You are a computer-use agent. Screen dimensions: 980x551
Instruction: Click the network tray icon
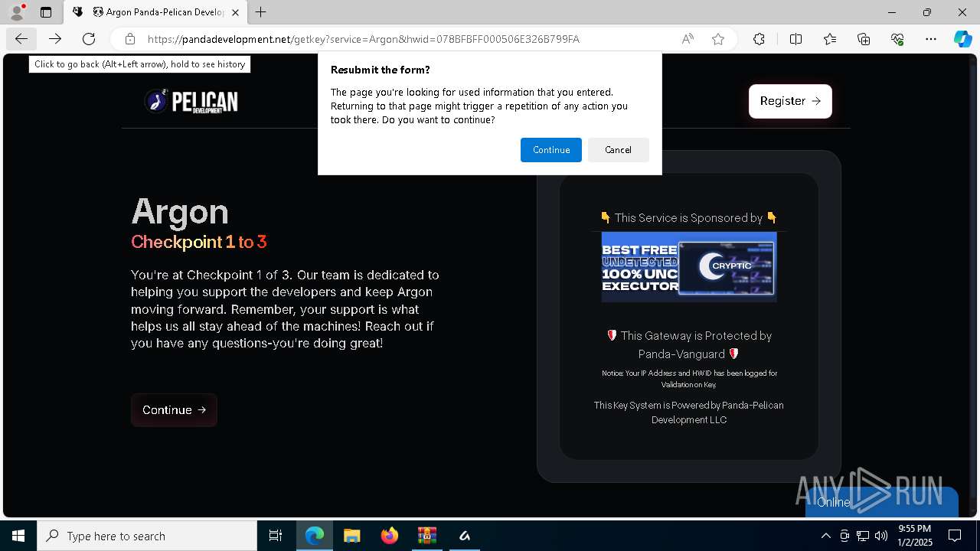pos(863,536)
